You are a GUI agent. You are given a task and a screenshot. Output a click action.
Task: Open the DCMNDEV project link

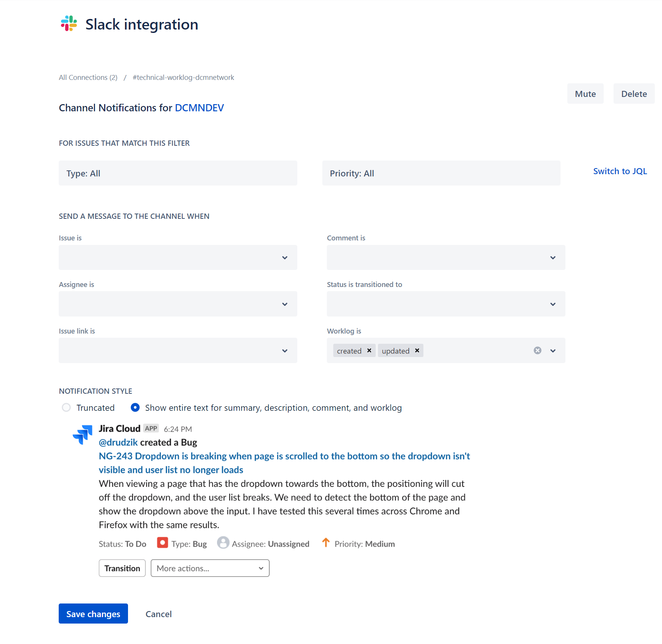click(199, 108)
